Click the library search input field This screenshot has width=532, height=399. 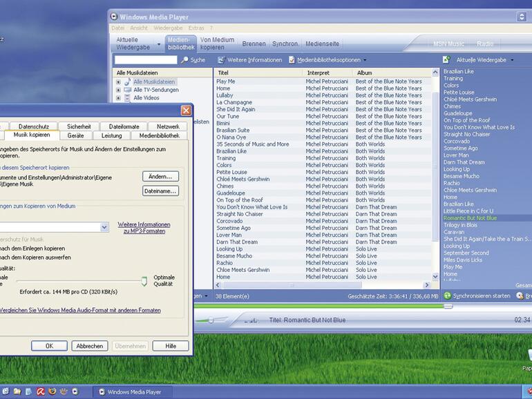(146, 60)
